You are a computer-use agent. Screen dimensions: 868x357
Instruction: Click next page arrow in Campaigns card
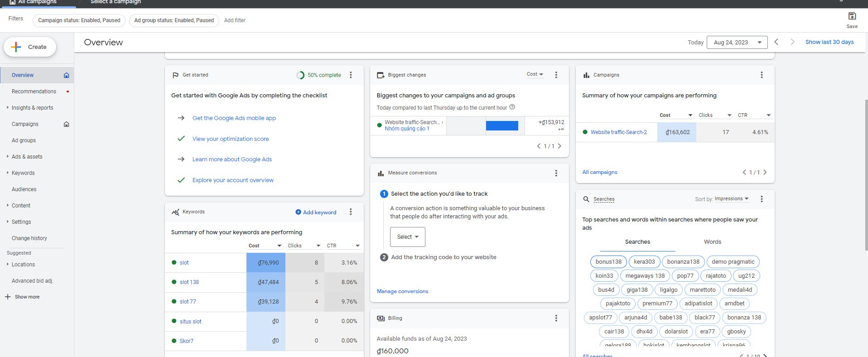765,172
